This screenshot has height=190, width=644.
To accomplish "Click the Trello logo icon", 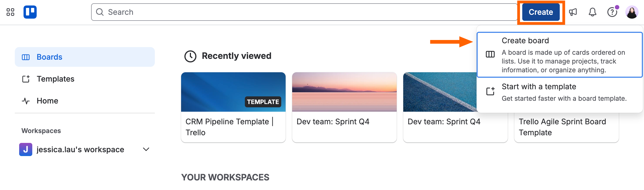I will [x=30, y=12].
